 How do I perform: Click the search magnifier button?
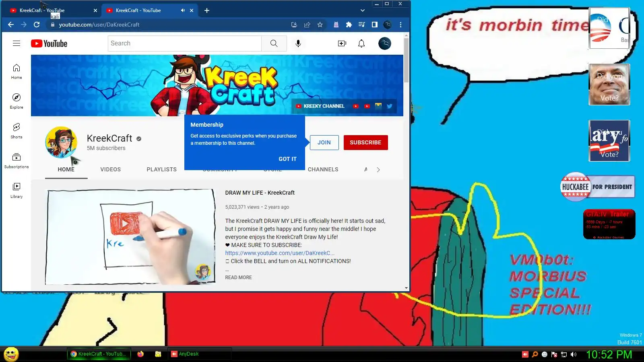pos(274,43)
